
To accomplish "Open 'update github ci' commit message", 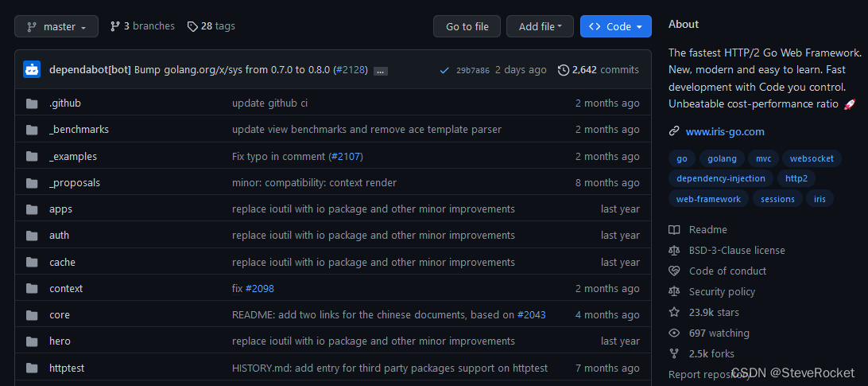I will tap(269, 103).
